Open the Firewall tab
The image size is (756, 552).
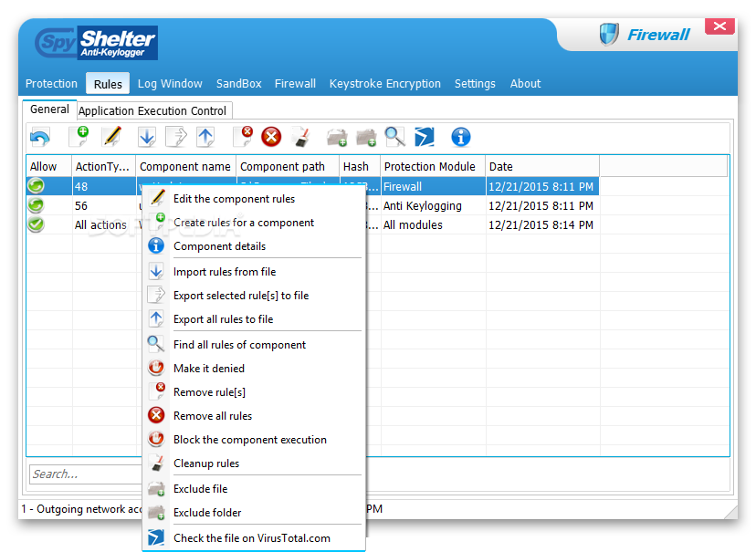(295, 83)
